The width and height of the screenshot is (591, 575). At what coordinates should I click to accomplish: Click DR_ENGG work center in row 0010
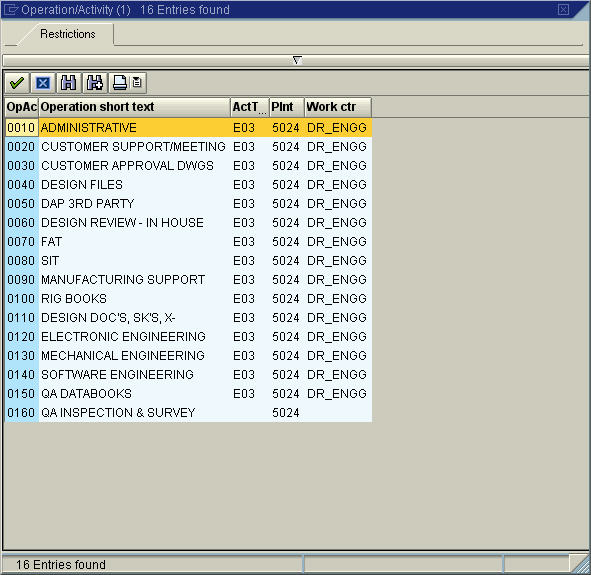point(337,128)
